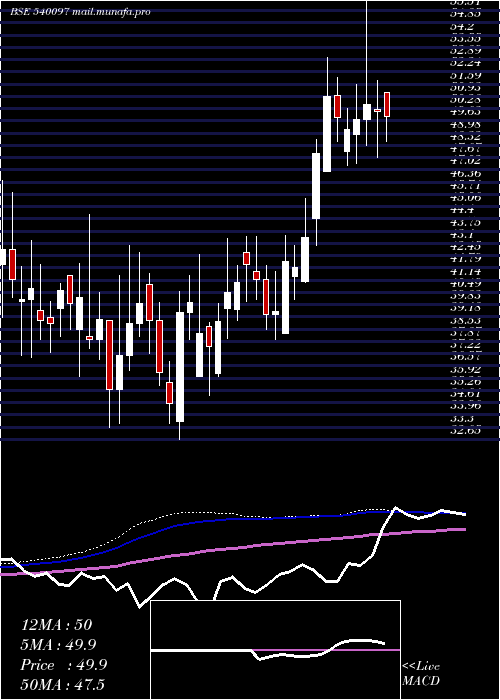Click the 51.59 price axis label

click(465, 75)
